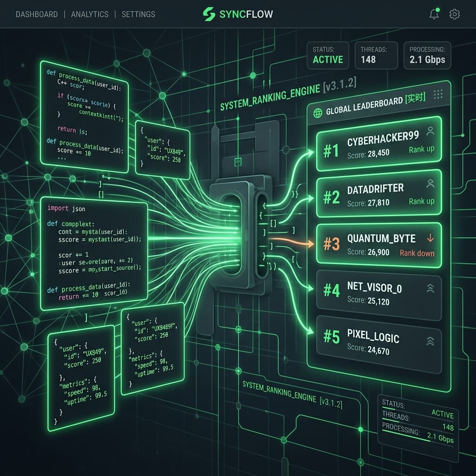Click score value 27,810
The width and height of the screenshot is (476, 476).
click(x=378, y=203)
